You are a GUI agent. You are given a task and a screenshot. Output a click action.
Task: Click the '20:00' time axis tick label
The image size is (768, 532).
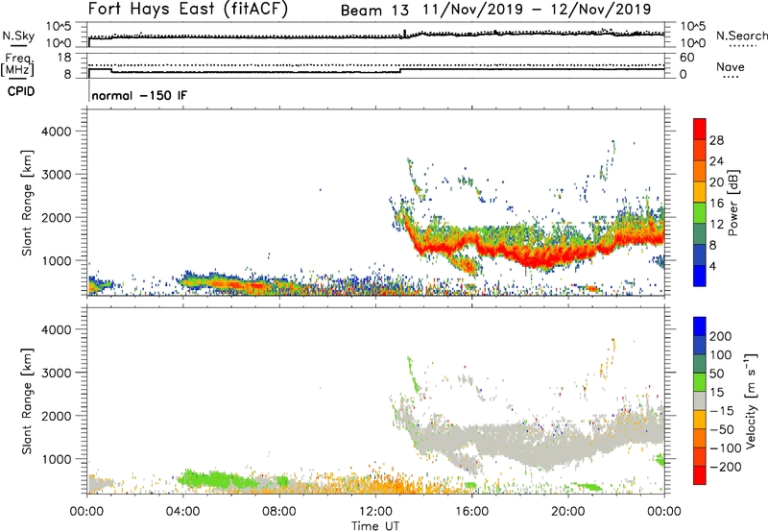point(568,511)
